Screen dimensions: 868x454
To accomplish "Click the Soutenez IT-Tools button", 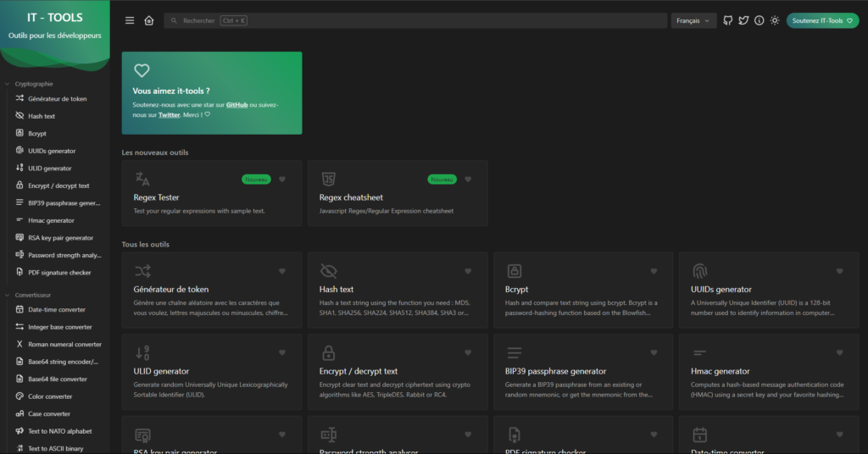I will [x=822, y=20].
